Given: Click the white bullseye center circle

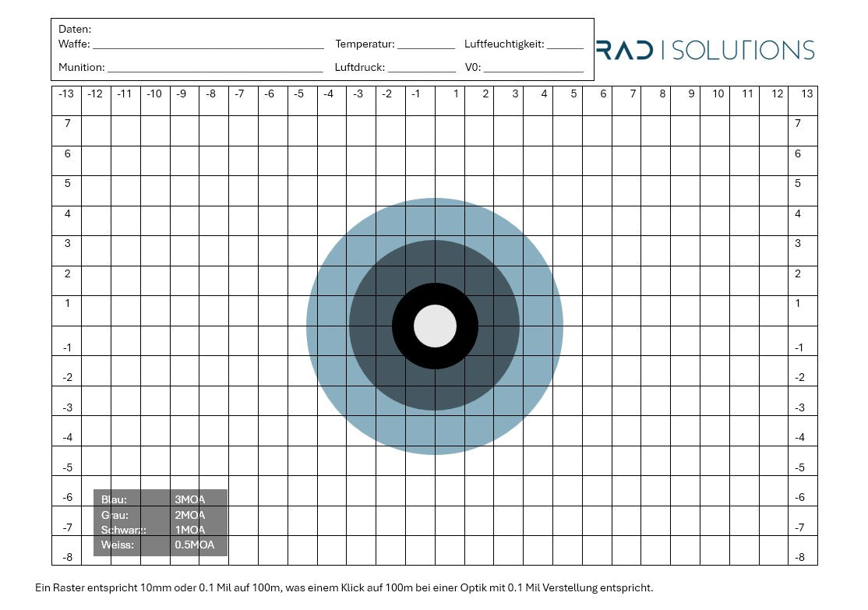Looking at the screenshot, I should [435, 326].
